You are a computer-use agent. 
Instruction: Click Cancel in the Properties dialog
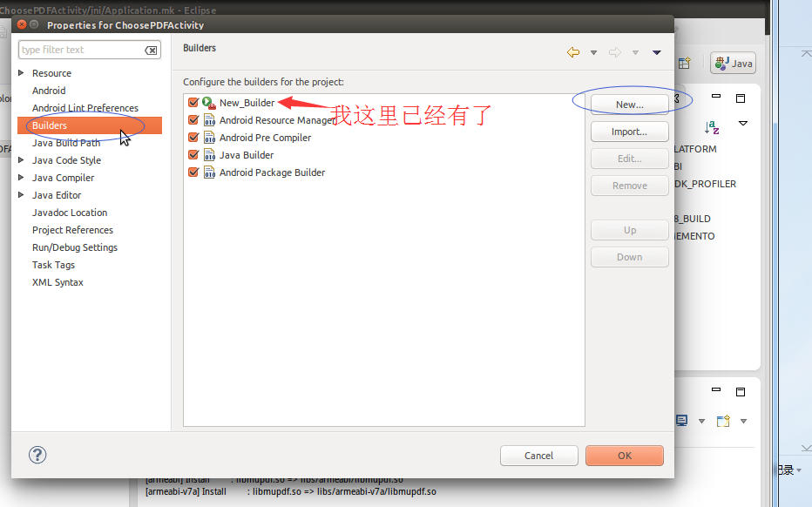point(539,456)
